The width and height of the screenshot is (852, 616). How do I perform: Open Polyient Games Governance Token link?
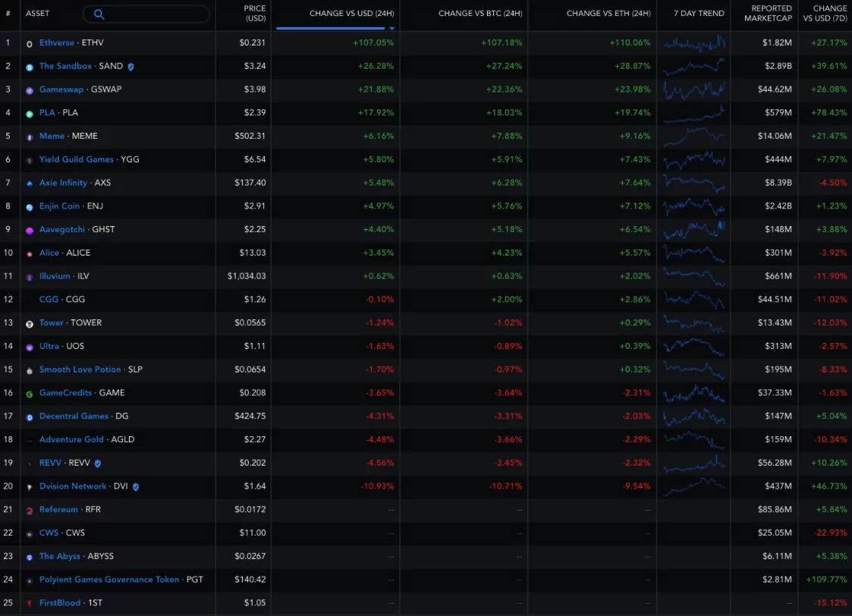(x=109, y=580)
